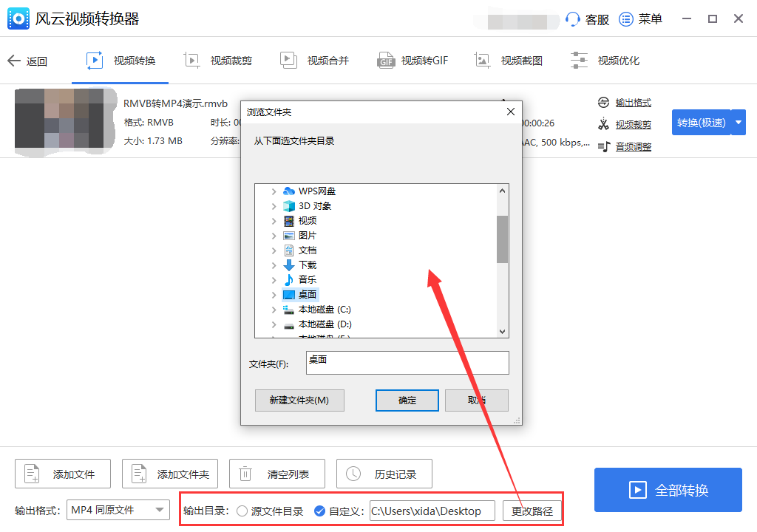This screenshot has width=757, height=532.
Task: Click the folder list scrollbar
Action: click(x=503, y=236)
